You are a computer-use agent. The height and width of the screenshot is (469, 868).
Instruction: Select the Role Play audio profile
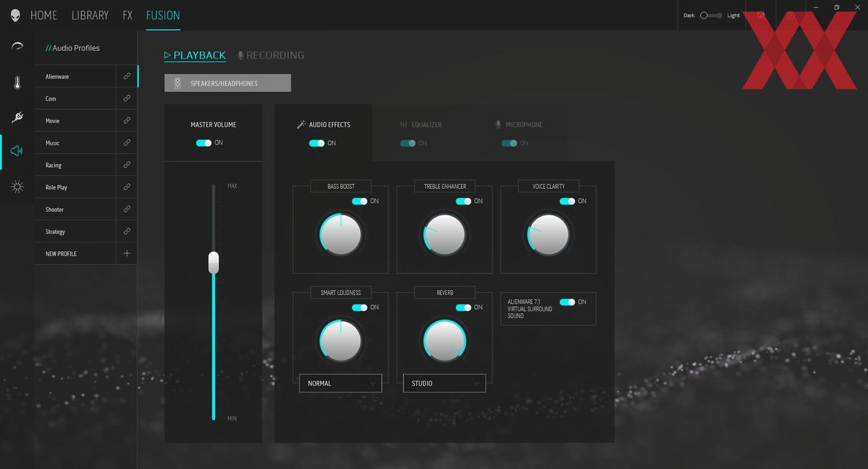coord(75,187)
